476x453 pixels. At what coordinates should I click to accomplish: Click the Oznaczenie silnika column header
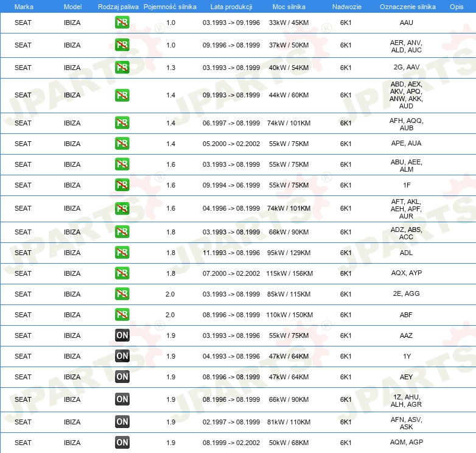407,6
